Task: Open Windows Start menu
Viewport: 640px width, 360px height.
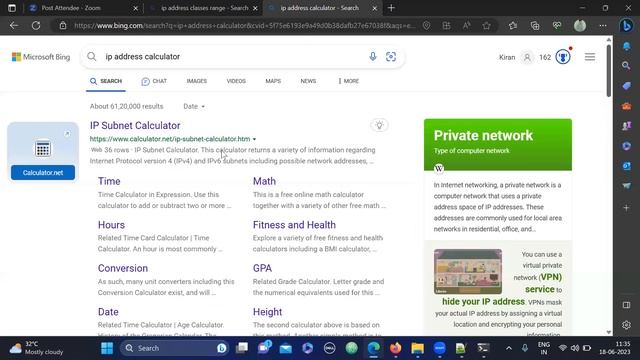Action: [x=107, y=348]
